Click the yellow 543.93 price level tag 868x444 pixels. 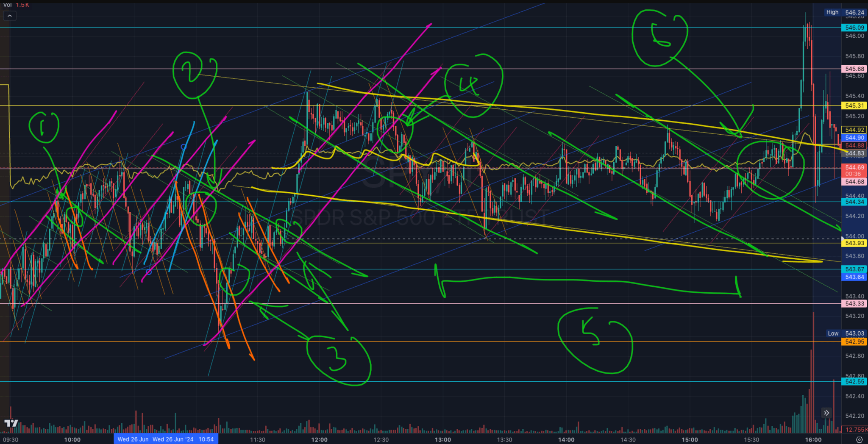click(854, 243)
